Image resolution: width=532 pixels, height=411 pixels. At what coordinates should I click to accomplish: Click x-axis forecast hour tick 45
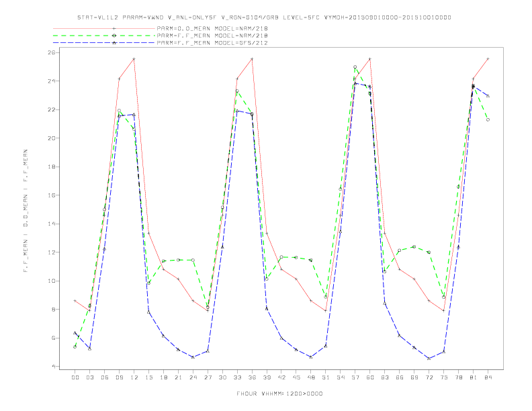tap(296, 377)
